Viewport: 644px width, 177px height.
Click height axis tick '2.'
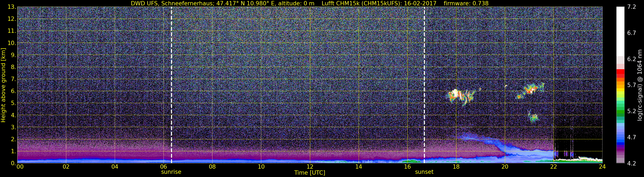(x=13, y=139)
